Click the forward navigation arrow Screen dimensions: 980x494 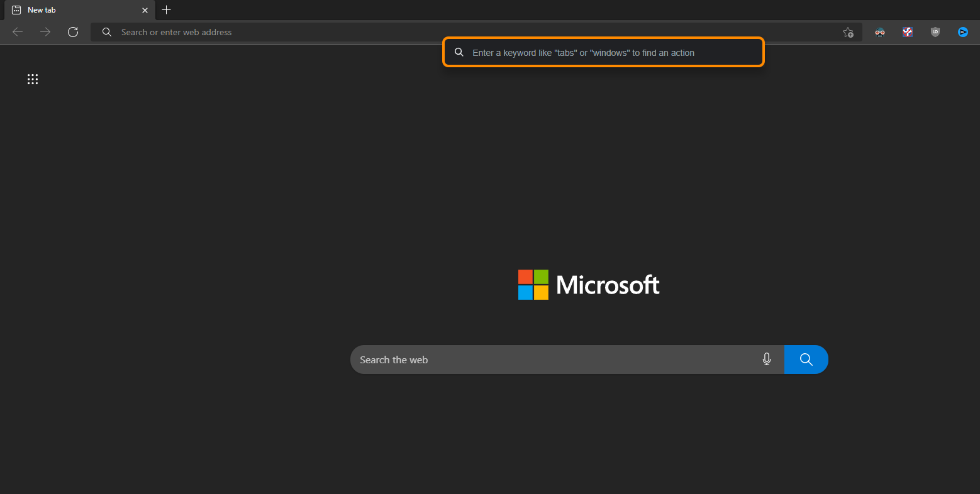(45, 32)
